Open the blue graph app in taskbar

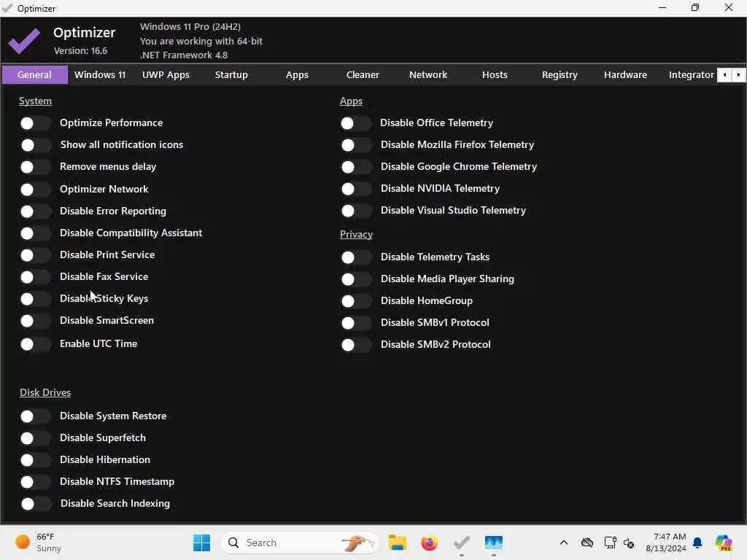pos(494,542)
